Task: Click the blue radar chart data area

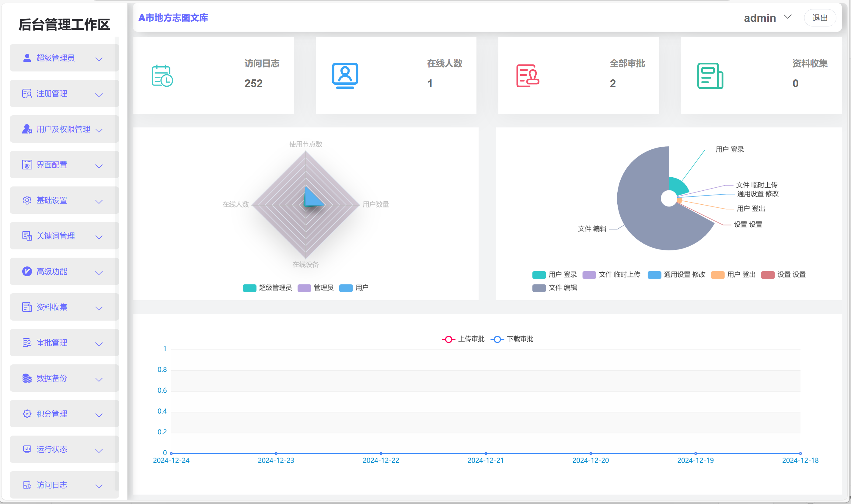Action: 312,199
